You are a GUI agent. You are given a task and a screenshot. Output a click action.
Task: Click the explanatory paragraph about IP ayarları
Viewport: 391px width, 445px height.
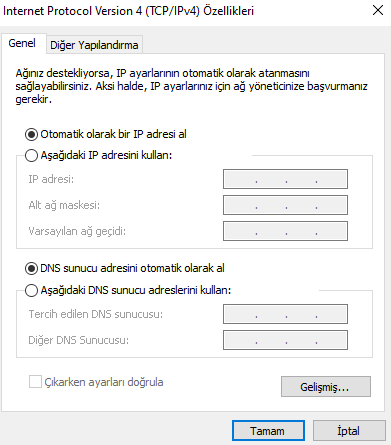point(191,86)
